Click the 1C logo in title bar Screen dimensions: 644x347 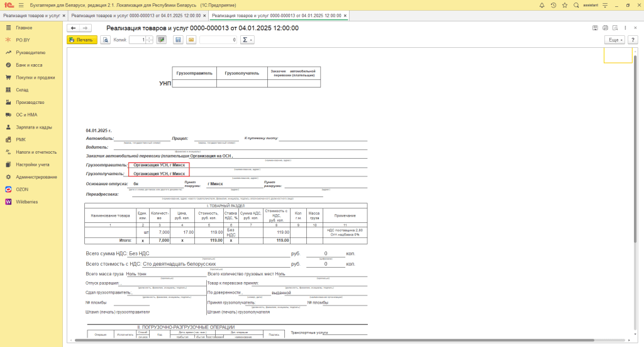point(8,5)
